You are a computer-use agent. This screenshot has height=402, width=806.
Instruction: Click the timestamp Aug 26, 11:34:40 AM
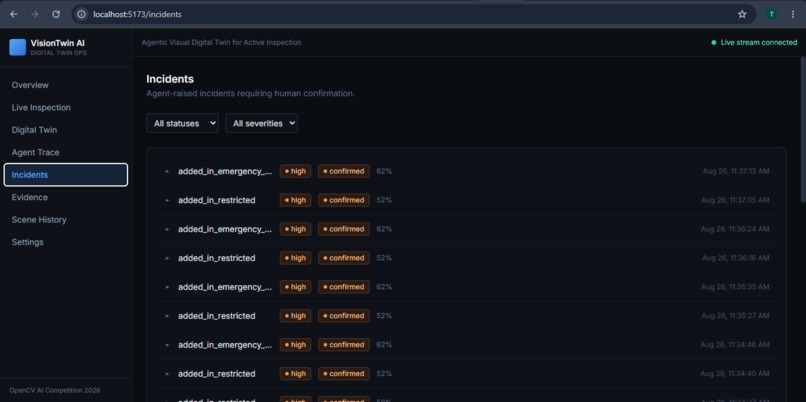pyautogui.click(x=735, y=374)
